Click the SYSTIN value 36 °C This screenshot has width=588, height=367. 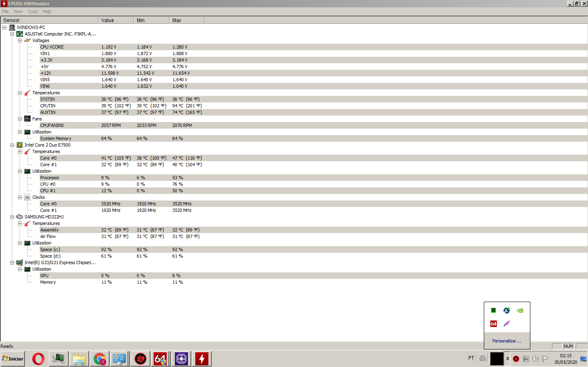[x=115, y=99]
